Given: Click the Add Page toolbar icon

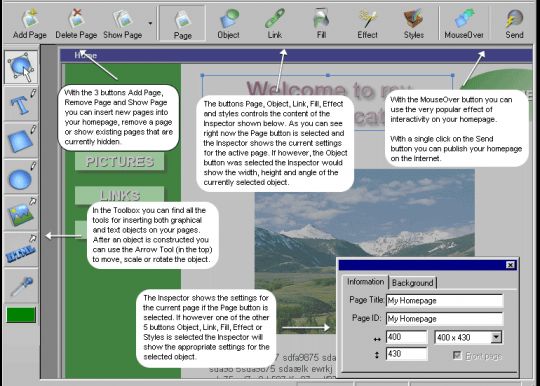Looking at the screenshot, I should click(30, 23).
